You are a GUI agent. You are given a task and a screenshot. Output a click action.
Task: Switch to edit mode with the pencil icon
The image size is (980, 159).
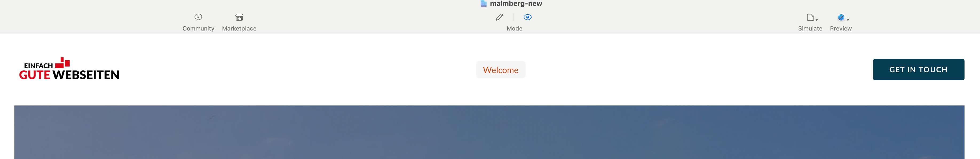(499, 17)
